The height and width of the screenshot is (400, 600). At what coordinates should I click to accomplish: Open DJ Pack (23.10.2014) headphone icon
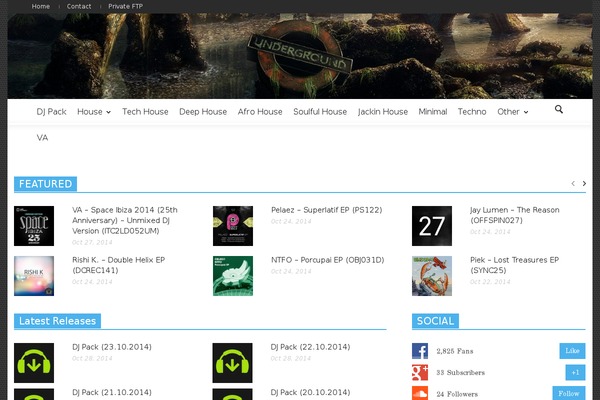coord(34,363)
